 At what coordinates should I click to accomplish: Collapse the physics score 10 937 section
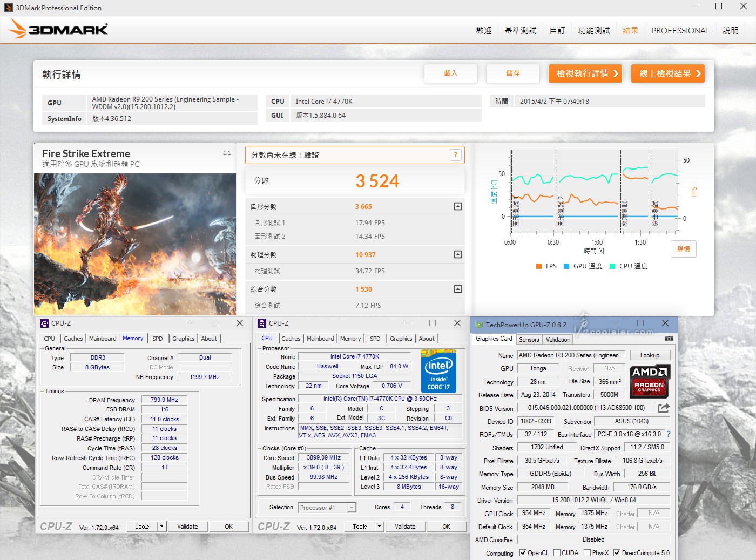coord(458,254)
